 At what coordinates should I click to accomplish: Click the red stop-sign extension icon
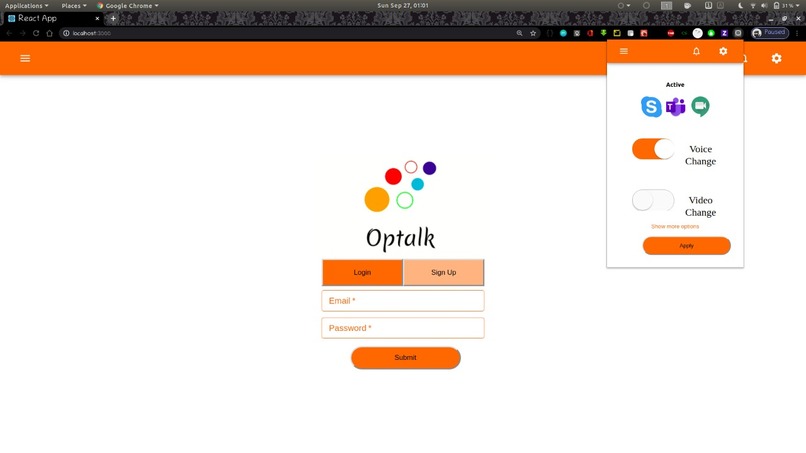[670, 33]
